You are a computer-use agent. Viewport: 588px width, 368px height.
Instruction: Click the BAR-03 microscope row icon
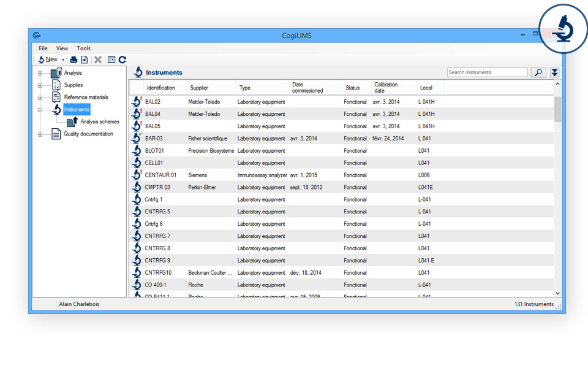(x=137, y=139)
